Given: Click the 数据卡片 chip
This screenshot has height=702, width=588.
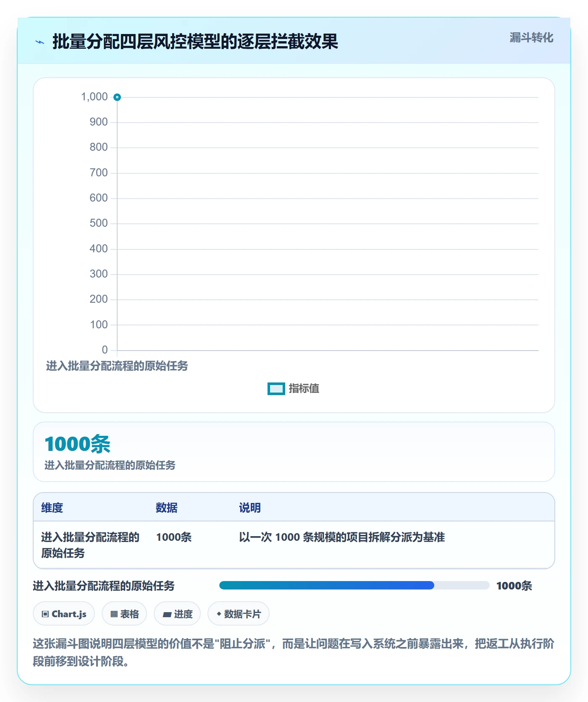Looking at the screenshot, I should click(x=239, y=614).
